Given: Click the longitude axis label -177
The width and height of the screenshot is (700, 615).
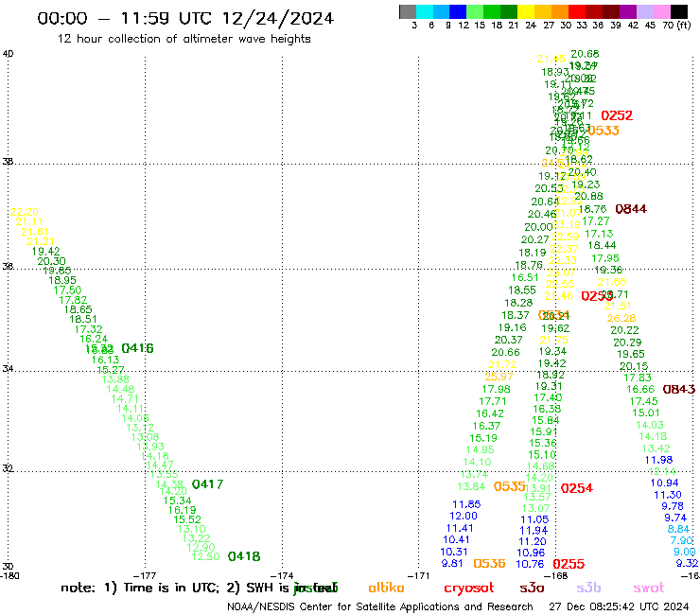Looking at the screenshot, I should pos(145,576).
